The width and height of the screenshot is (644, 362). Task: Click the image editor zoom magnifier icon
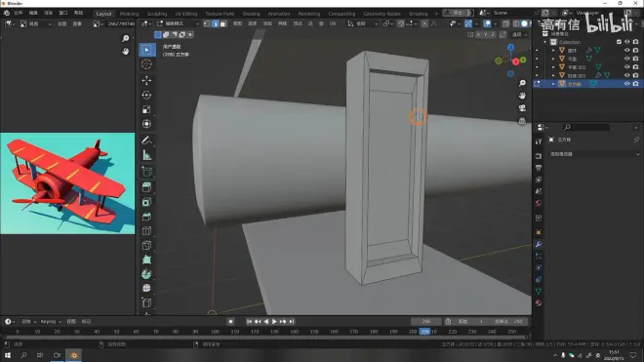pyautogui.click(x=125, y=38)
